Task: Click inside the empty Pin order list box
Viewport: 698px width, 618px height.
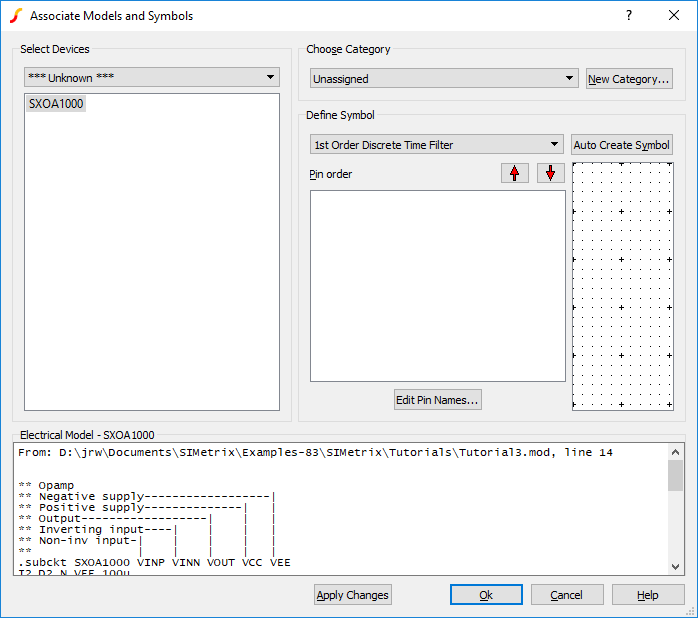Action: (x=438, y=285)
